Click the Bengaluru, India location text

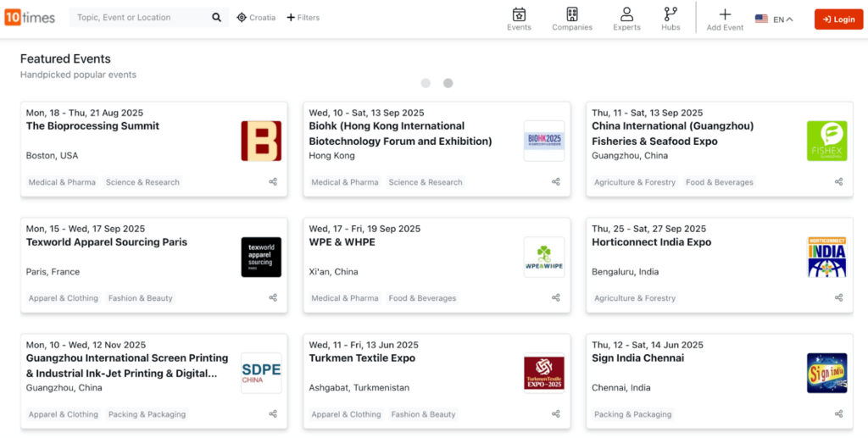[x=625, y=272]
